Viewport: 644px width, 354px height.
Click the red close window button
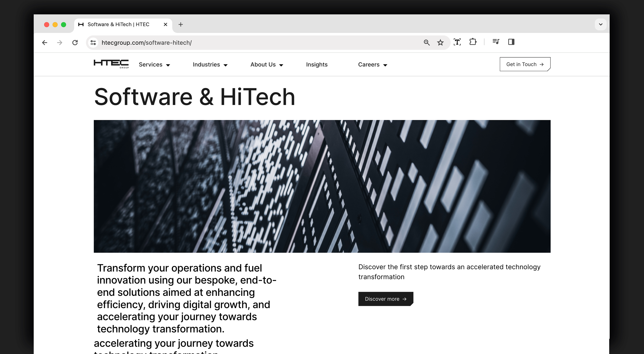pyautogui.click(x=47, y=24)
